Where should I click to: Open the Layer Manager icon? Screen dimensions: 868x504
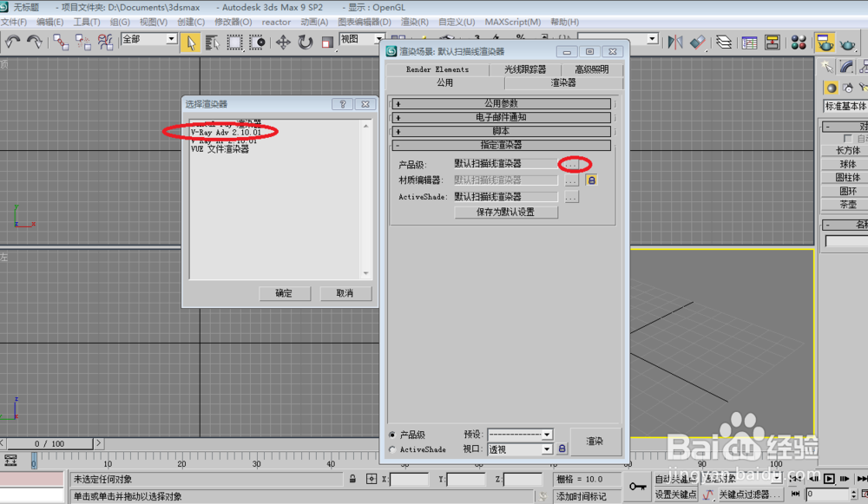coord(724,42)
